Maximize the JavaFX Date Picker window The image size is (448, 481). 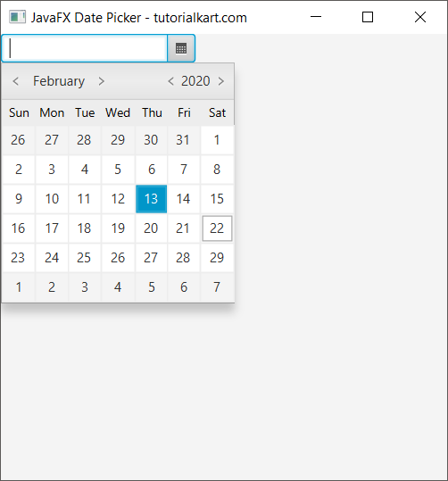[368, 17]
